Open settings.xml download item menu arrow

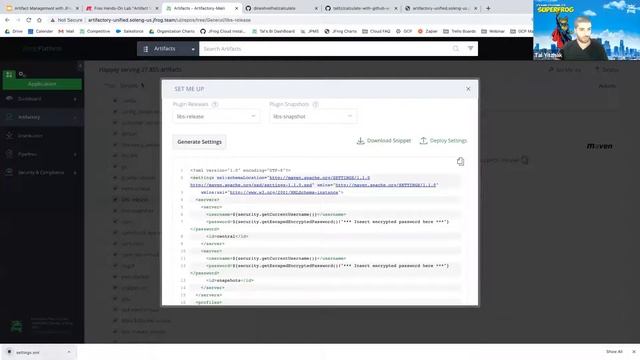69,352
